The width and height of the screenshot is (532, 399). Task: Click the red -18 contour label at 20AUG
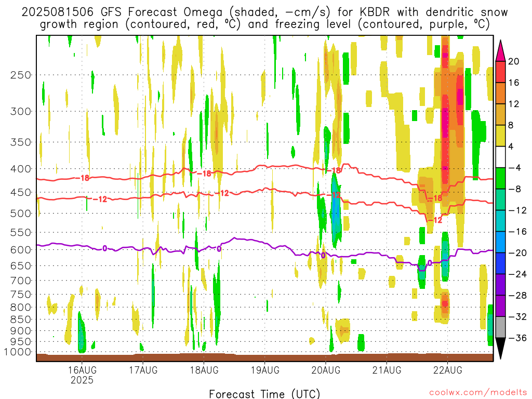(x=334, y=170)
